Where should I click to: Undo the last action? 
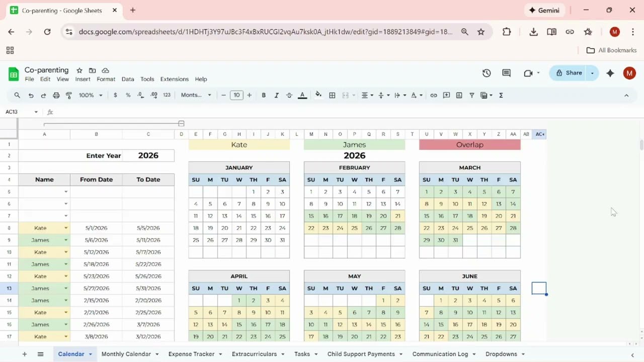(31, 95)
